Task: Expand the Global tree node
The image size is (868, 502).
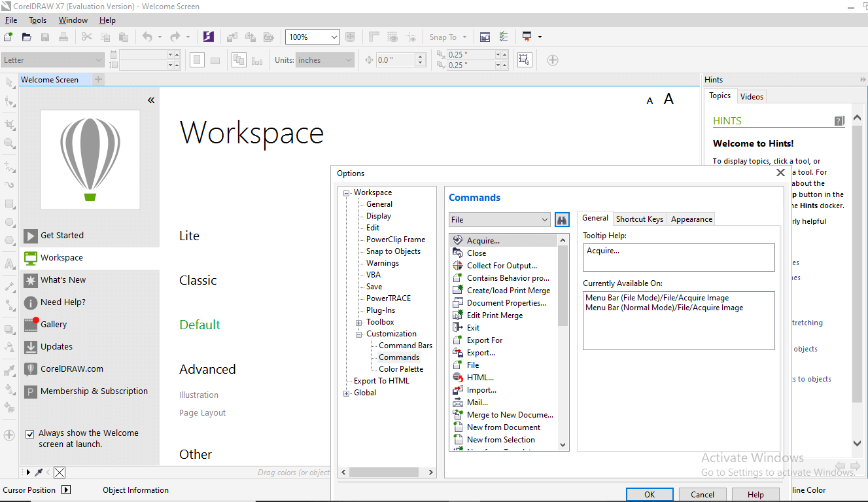Action: point(347,393)
